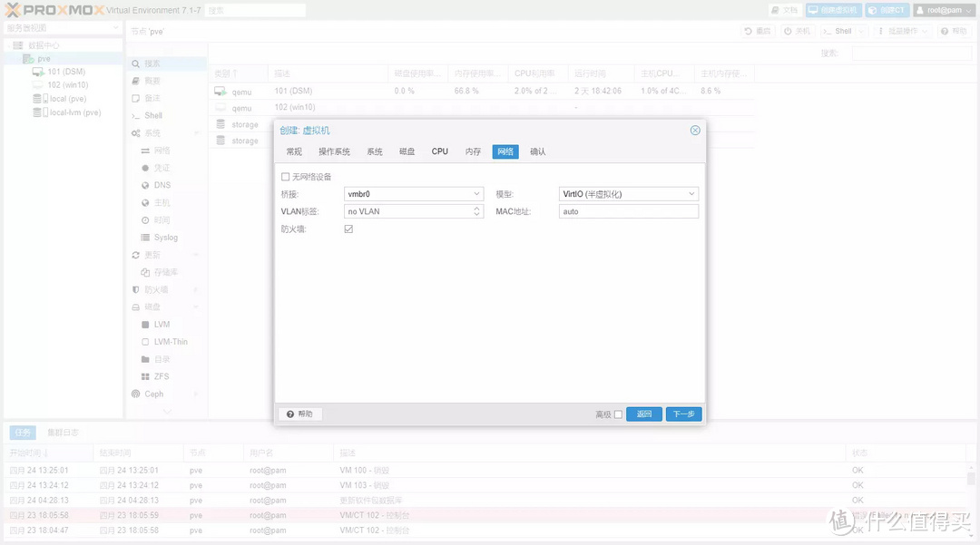Open 更新 refresh icon in node menu
Image resolution: width=980 pixels, height=545 pixels.
[135, 256]
